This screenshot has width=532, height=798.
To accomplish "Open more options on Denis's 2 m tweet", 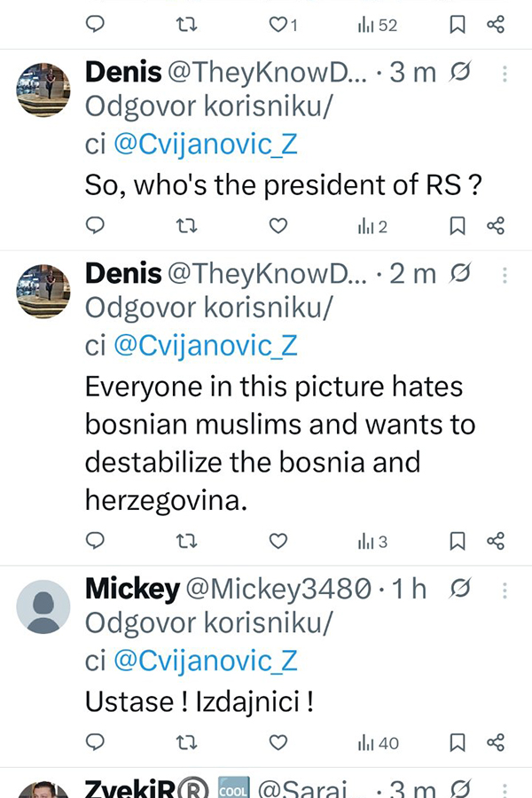I will coord(505,275).
